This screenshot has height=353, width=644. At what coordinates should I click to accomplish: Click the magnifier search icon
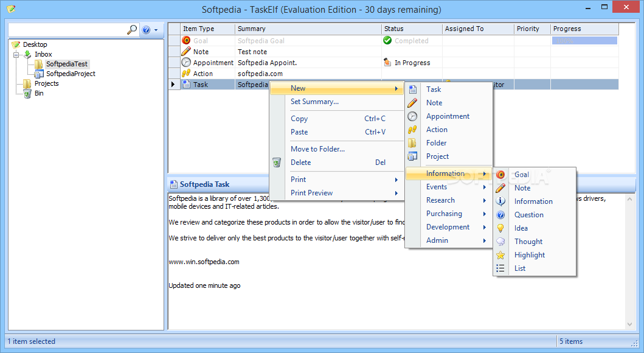coord(132,30)
